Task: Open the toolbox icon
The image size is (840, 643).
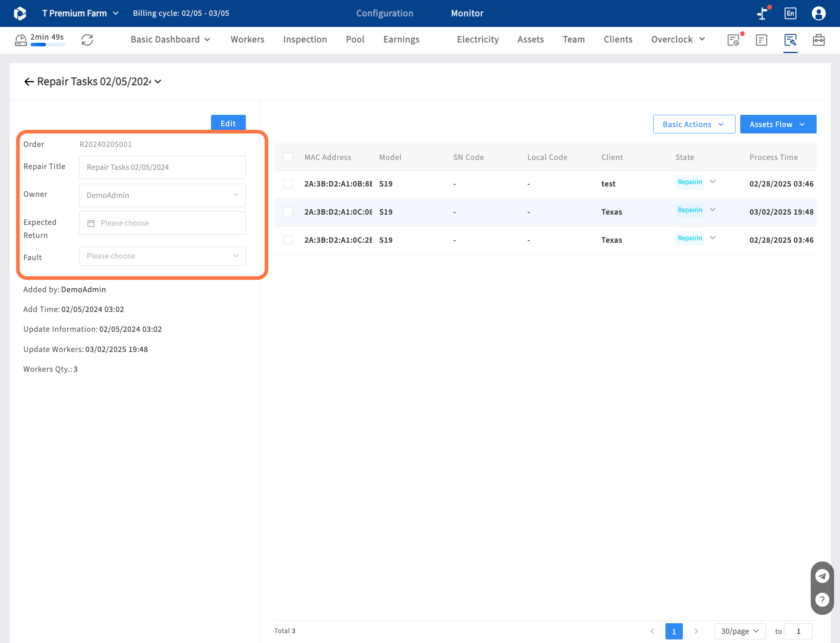Action: pos(819,40)
